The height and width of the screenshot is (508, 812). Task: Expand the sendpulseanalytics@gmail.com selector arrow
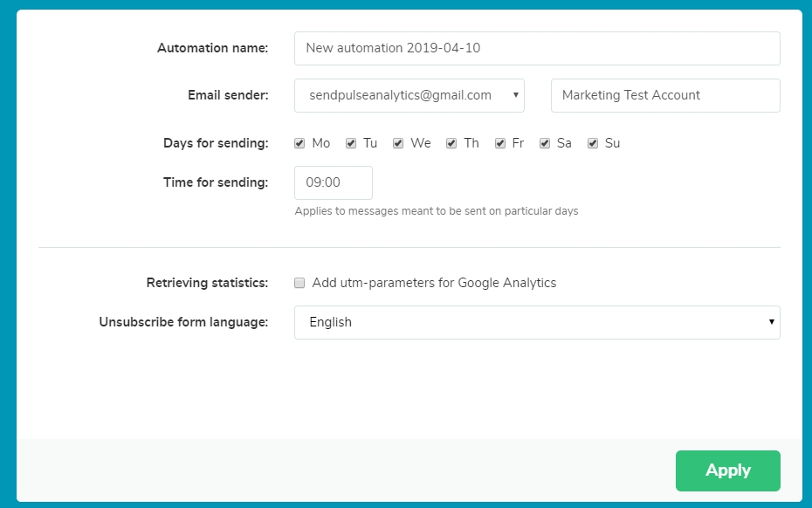coord(515,95)
